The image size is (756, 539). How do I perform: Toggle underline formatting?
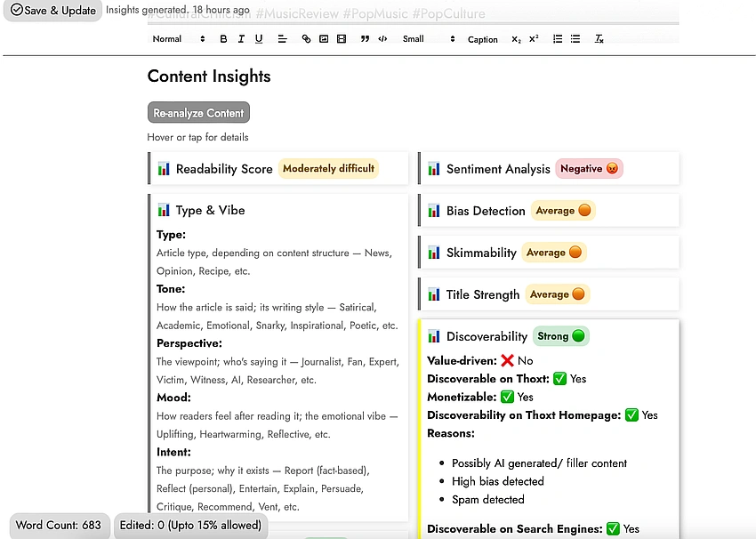click(258, 38)
